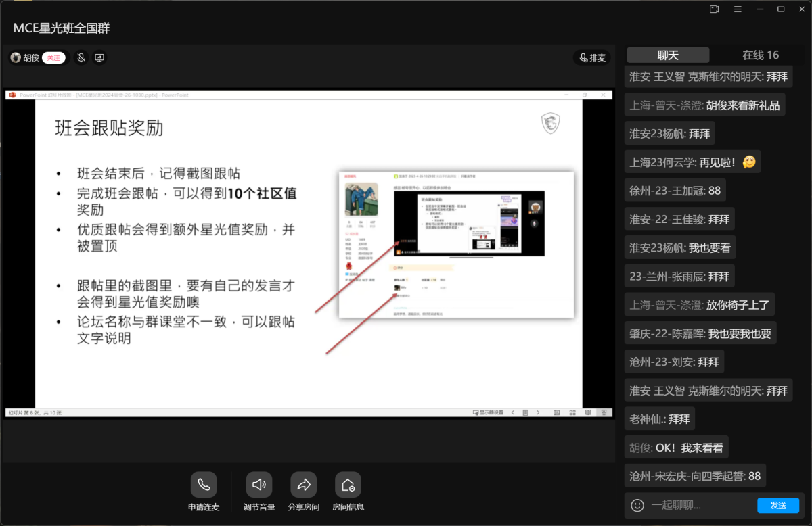Screen dimensions: 812x526
Task: Click 胡俊's message OK！我来看看
Action: coord(677,447)
